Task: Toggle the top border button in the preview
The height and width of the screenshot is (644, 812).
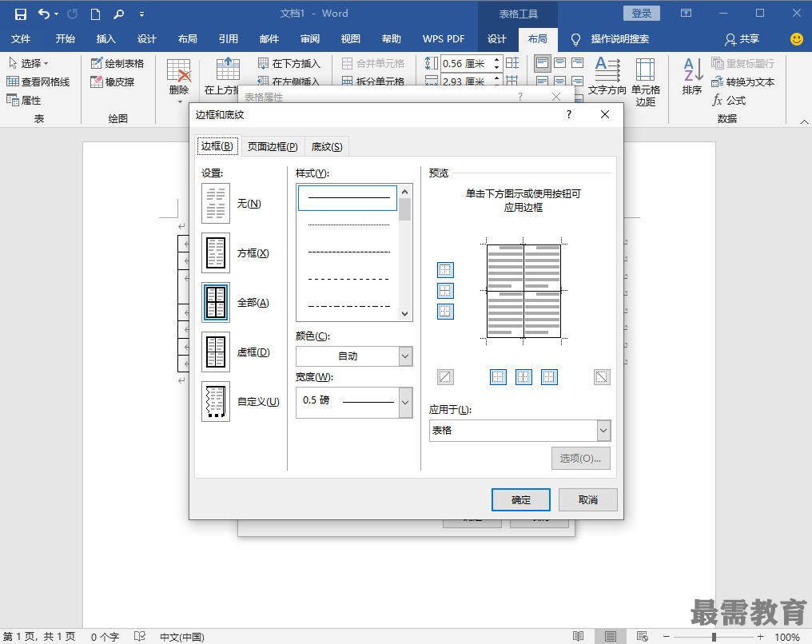Action: click(445, 270)
